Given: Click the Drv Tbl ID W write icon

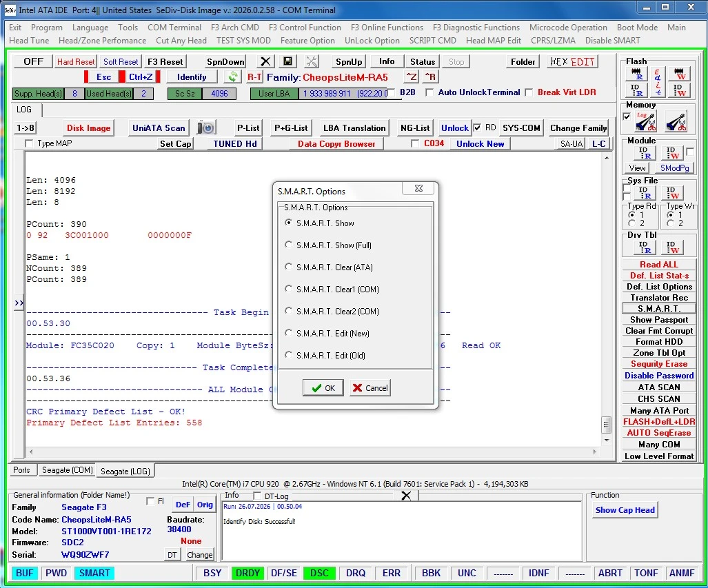Looking at the screenshot, I should [x=672, y=247].
